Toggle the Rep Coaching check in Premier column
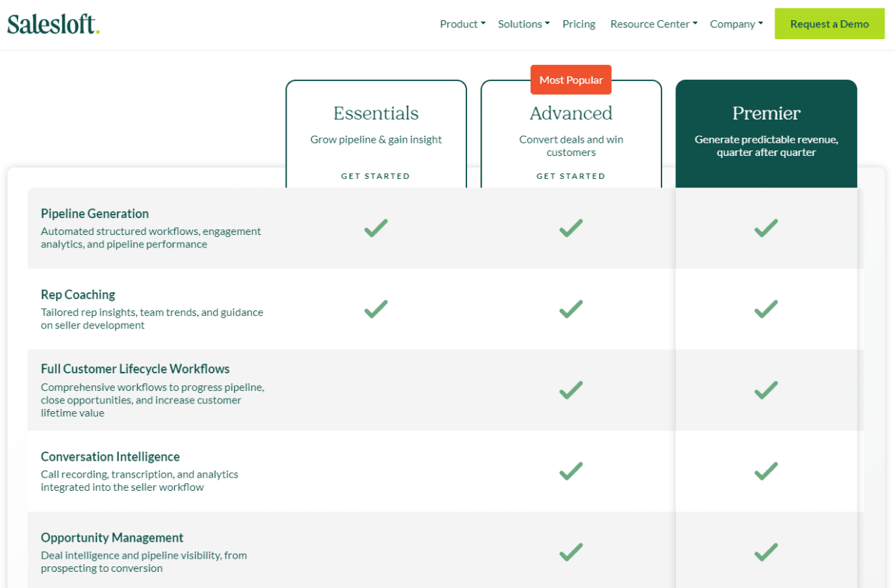Screen dimensions: 895x588 click(766, 309)
